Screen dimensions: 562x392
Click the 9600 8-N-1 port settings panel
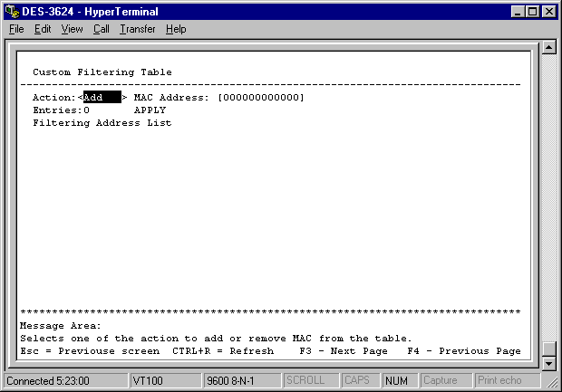(242, 381)
